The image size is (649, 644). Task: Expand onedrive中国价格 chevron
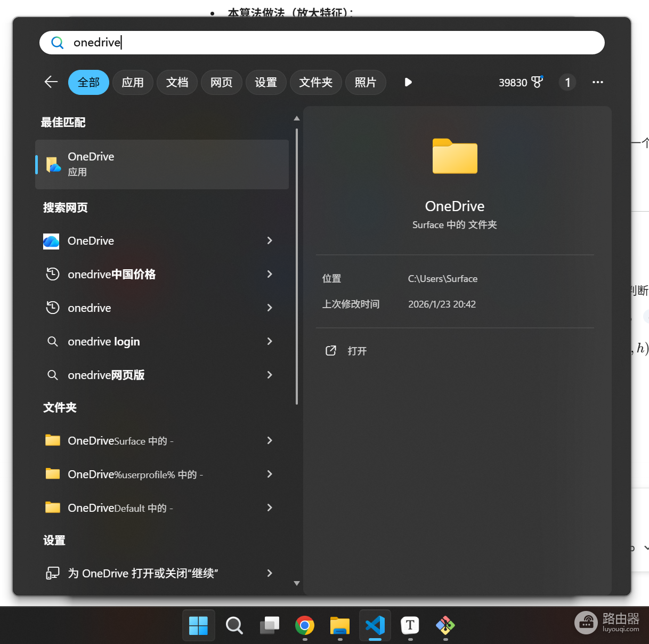270,274
